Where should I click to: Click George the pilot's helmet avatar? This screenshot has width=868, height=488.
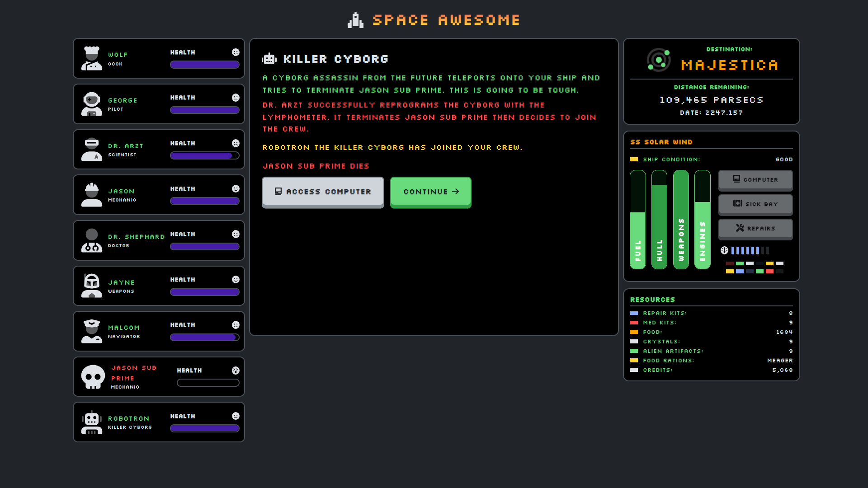(x=92, y=104)
